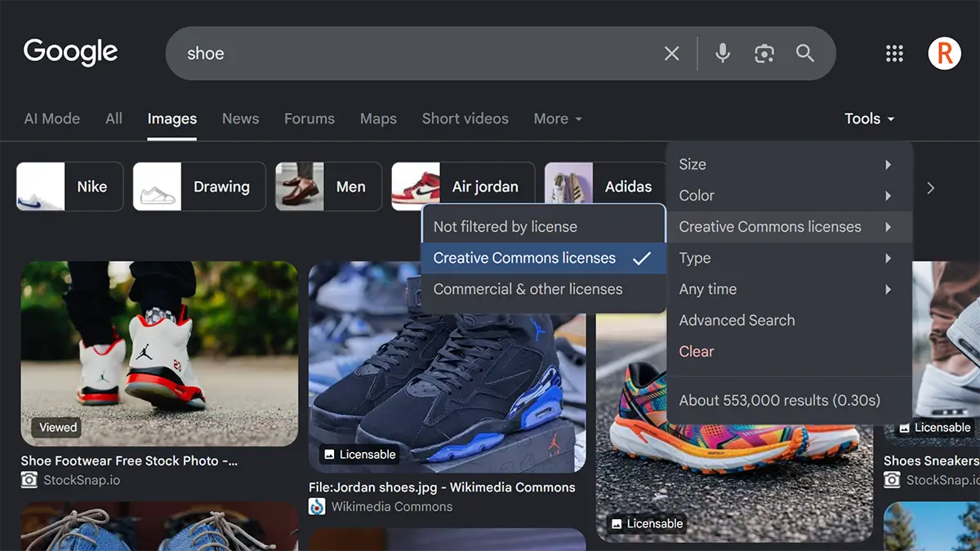Click the Licensable badge on rightmost image
The height and width of the screenshot is (551, 980).
(934, 428)
